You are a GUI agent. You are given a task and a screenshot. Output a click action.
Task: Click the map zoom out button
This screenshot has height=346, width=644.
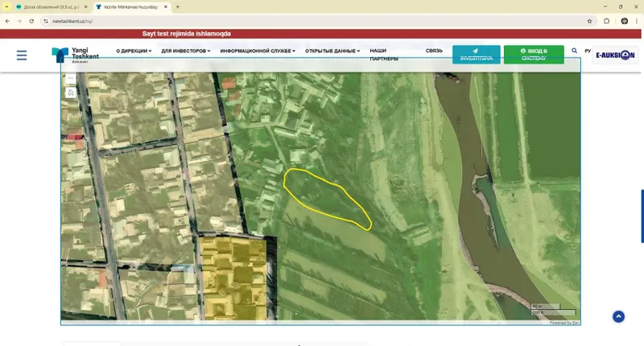click(x=71, y=78)
